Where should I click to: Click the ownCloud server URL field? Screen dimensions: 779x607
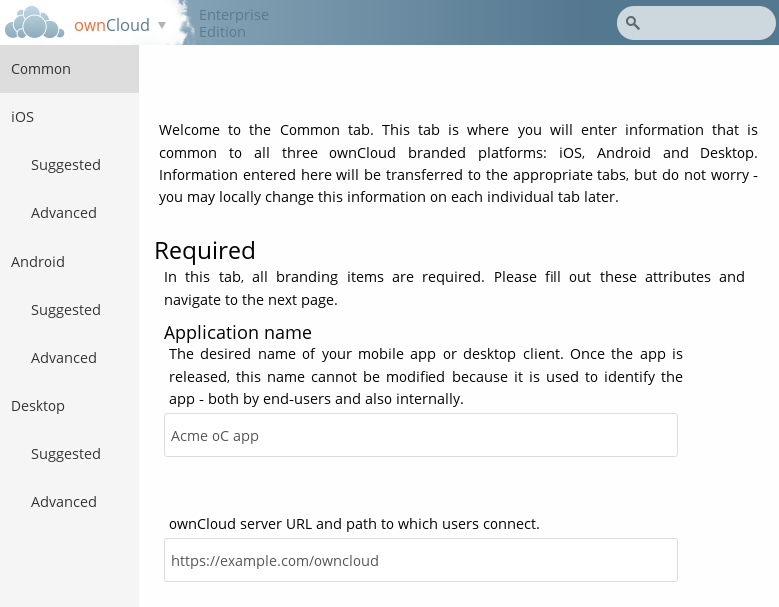pyautogui.click(x=420, y=561)
